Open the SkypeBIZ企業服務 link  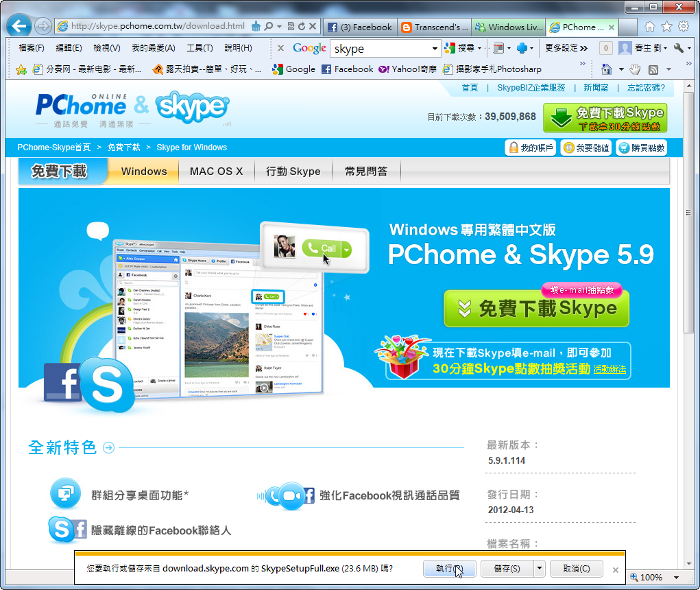coord(531,88)
